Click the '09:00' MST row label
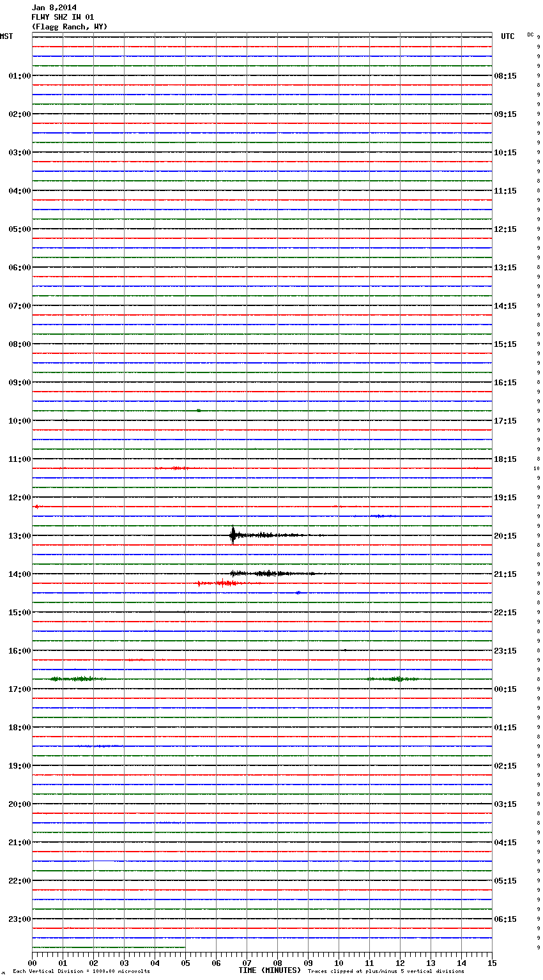 20,383
